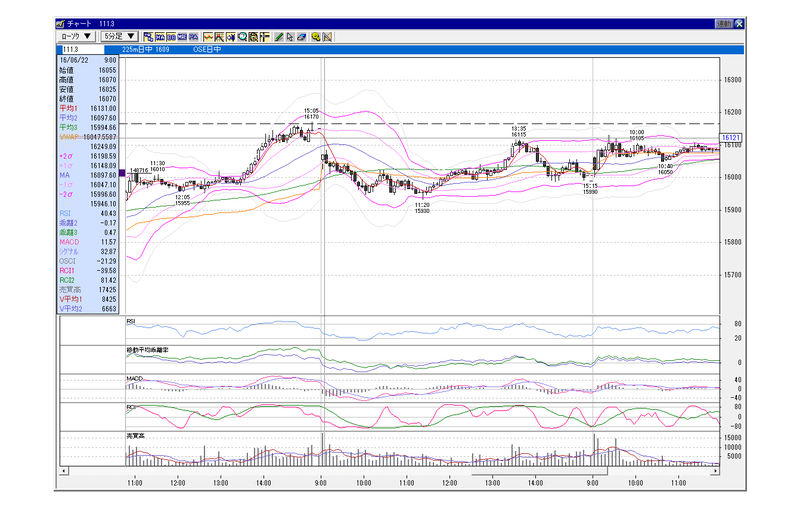Image resolution: width=800 pixels, height=507 pixels.
Task: Click the first toolbar icon with linked boxes
Action: pyautogui.click(x=148, y=37)
